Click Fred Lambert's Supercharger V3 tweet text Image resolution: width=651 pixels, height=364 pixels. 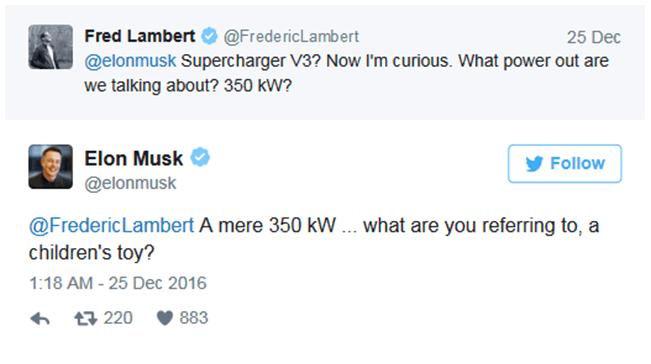click(347, 73)
